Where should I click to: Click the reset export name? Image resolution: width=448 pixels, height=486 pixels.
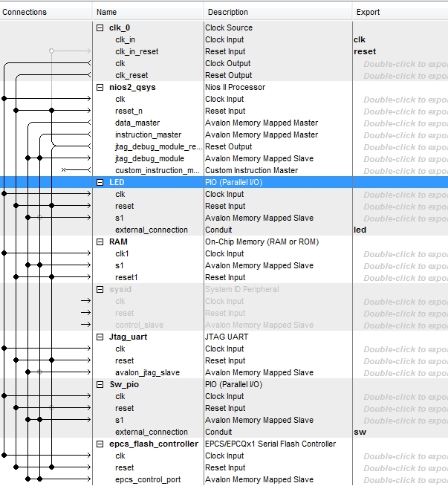365,52
